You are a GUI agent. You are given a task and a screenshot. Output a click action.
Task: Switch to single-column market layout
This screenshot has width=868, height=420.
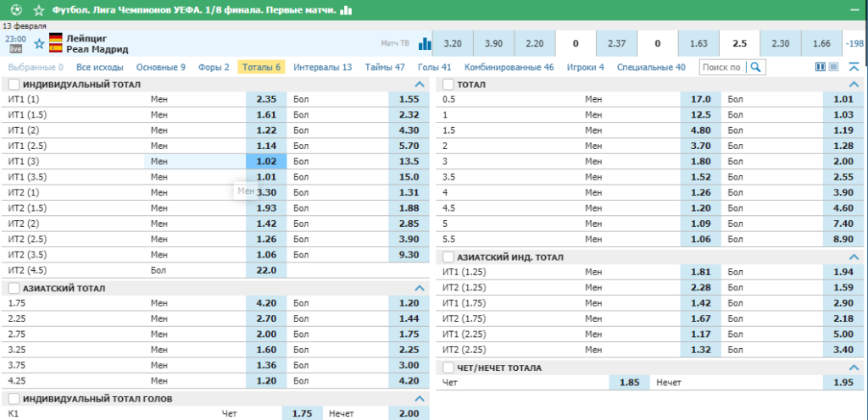[x=833, y=67]
